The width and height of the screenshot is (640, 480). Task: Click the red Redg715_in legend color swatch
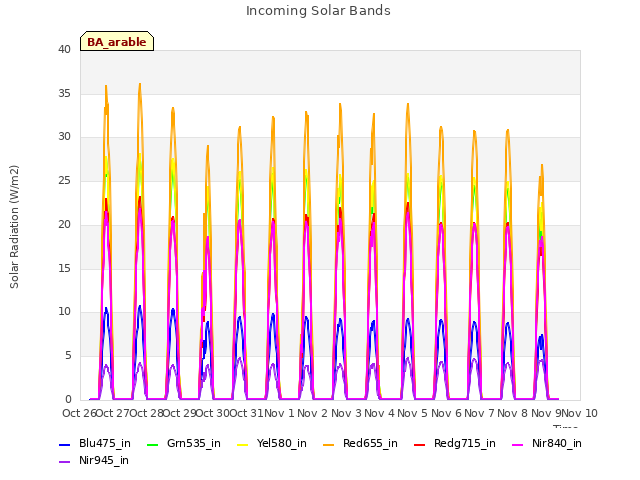point(420,444)
